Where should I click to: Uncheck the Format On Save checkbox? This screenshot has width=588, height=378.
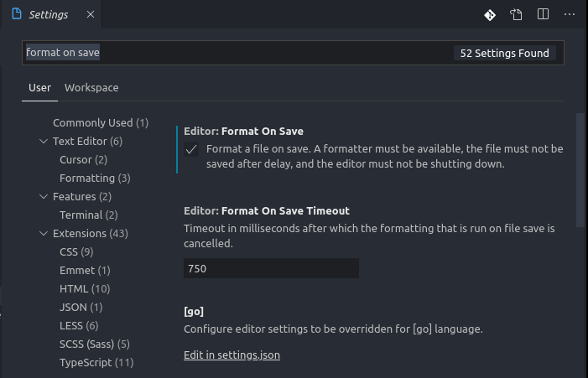192,149
